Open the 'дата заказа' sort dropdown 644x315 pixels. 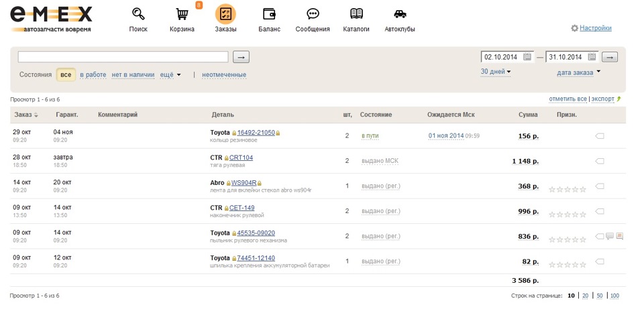point(578,72)
